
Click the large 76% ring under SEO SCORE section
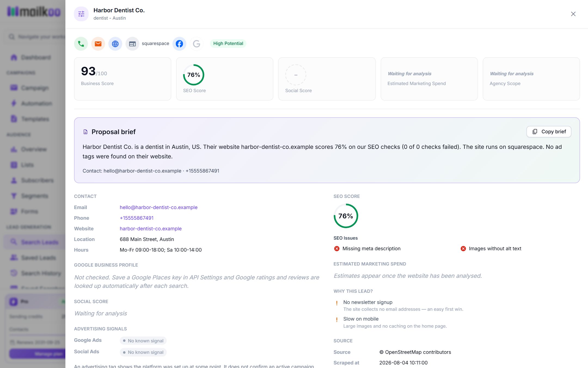[346, 216]
